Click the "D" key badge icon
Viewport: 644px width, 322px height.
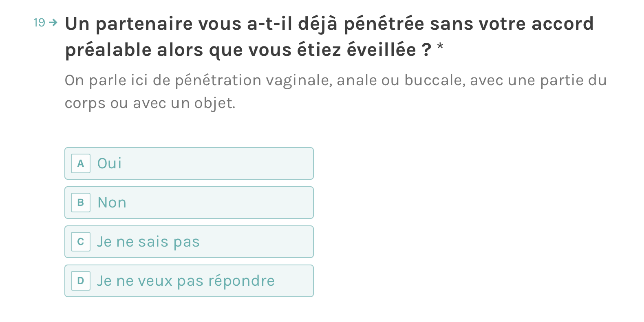pos(81,281)
